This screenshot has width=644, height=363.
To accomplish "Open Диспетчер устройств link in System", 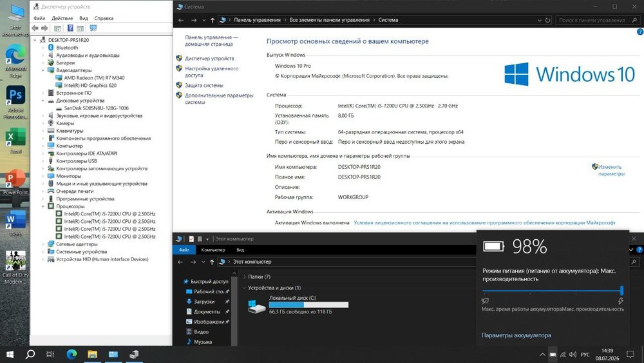I will tap(209, 59).
